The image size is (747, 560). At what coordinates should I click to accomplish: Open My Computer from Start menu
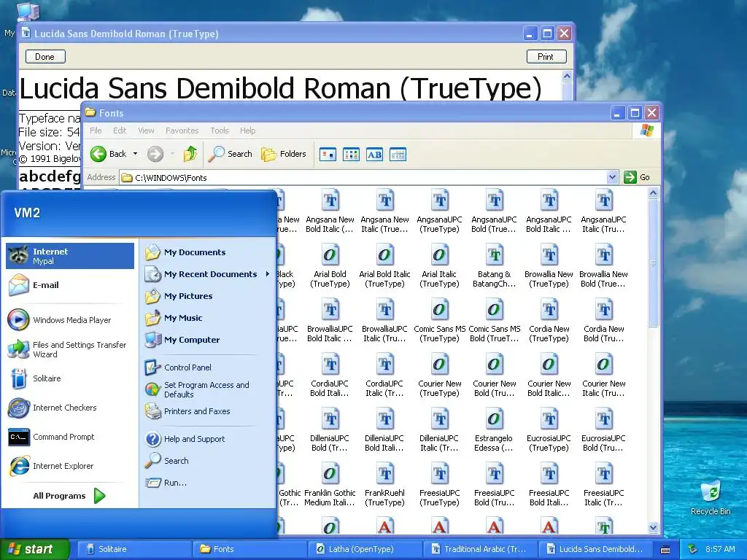207,340
